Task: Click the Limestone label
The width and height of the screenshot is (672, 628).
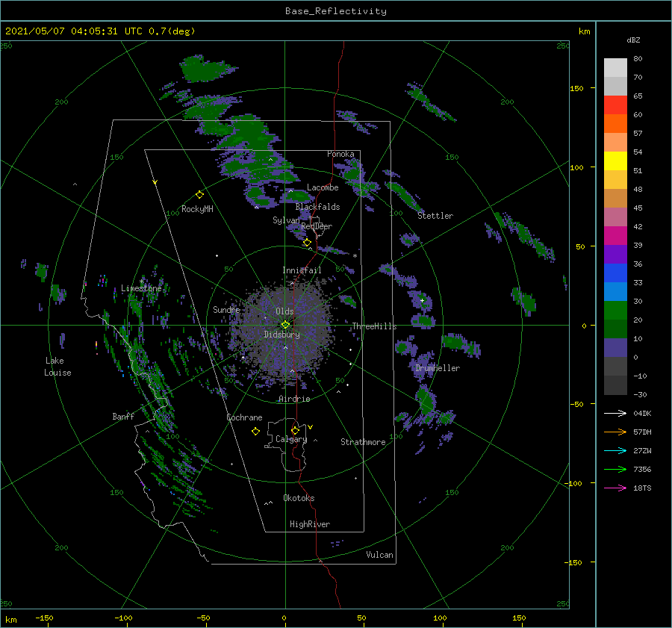Action: (x=141, y=288)
